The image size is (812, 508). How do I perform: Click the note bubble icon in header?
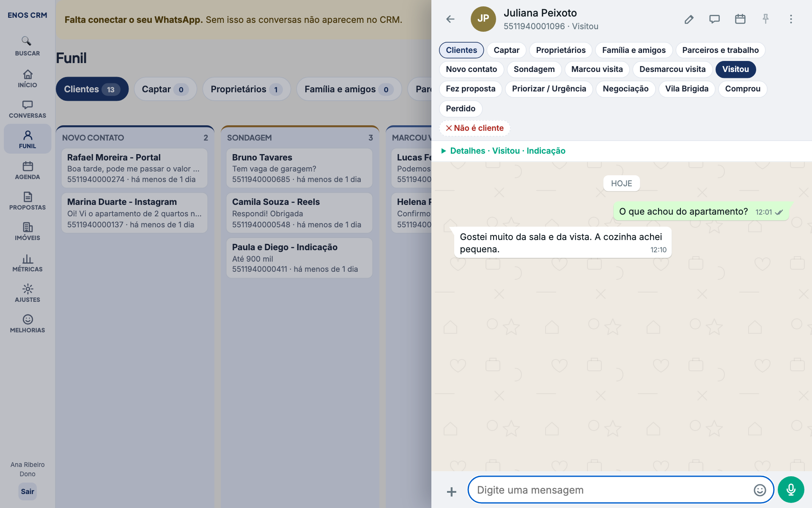click(714, 19)
